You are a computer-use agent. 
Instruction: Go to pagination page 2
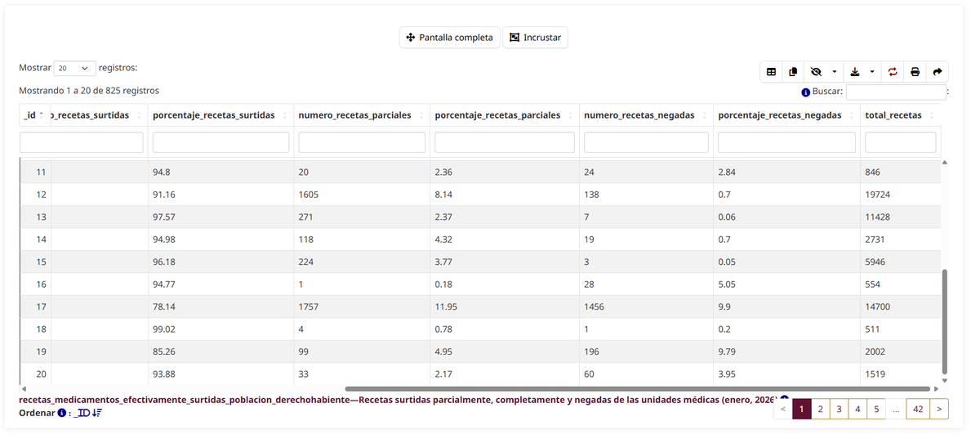tap(821, 409)
